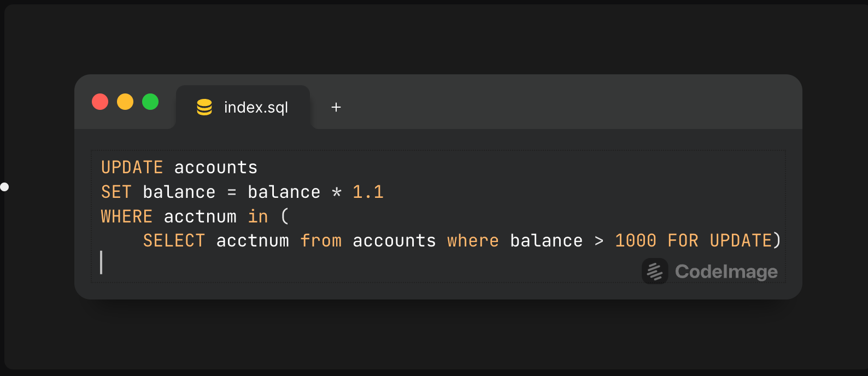Click the asterisk multiplication operator

[337, 192]
